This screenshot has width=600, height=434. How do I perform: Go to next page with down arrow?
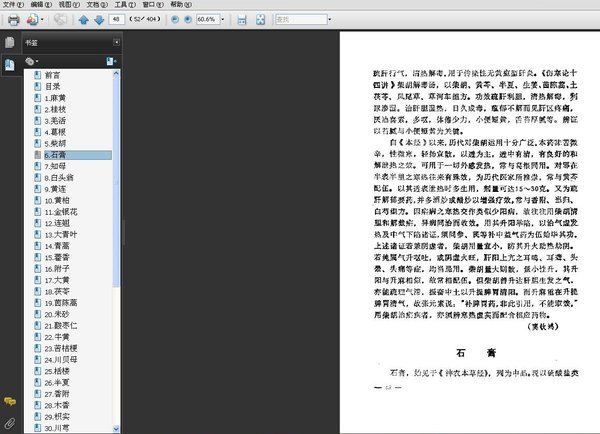tap(99, 20)
